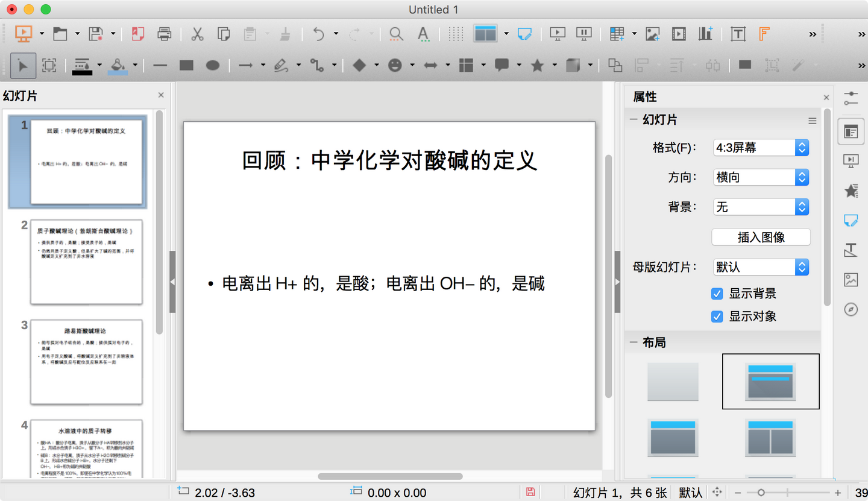Export as PDF icon in toolbar
868x501 pixels.
tap(137, 34)
